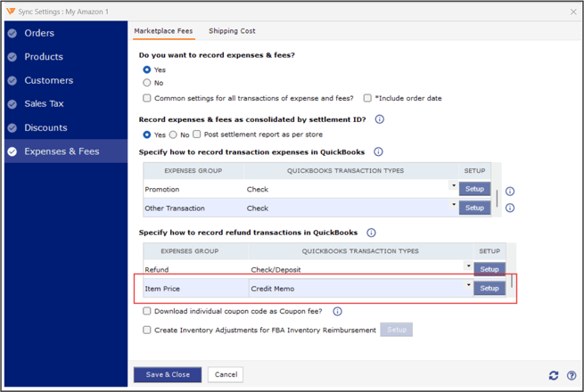Click the Save & Close button
The height and width of the screenshot is (392, 584).
[x=168, y=375]
